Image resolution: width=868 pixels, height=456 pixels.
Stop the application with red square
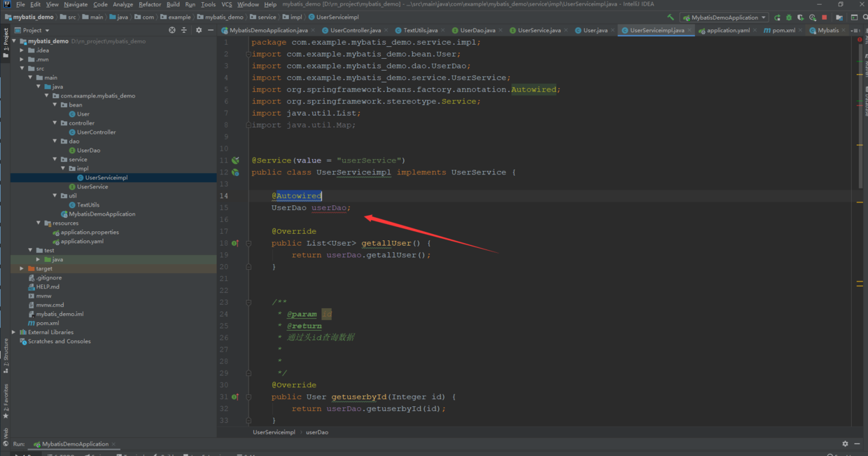point(825,18)
